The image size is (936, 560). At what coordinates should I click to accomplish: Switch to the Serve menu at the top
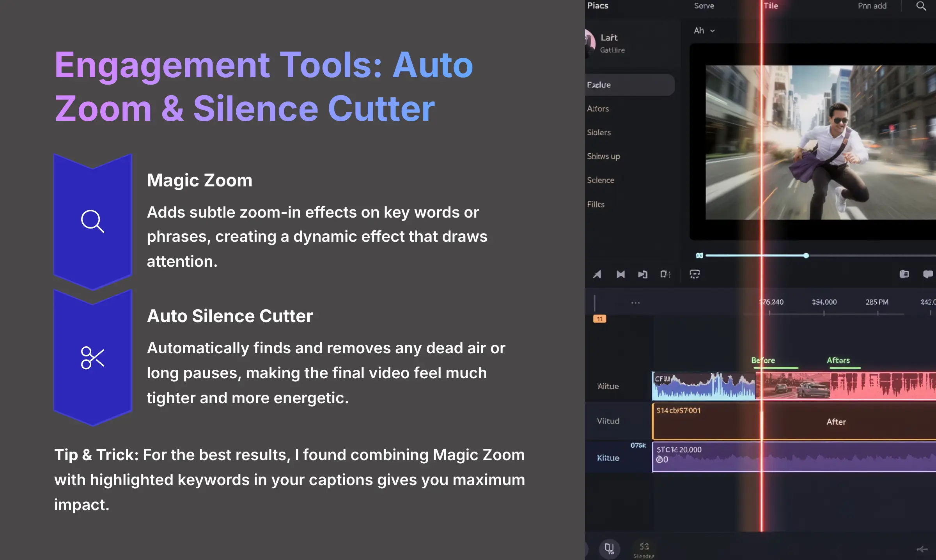click(704, 6)
